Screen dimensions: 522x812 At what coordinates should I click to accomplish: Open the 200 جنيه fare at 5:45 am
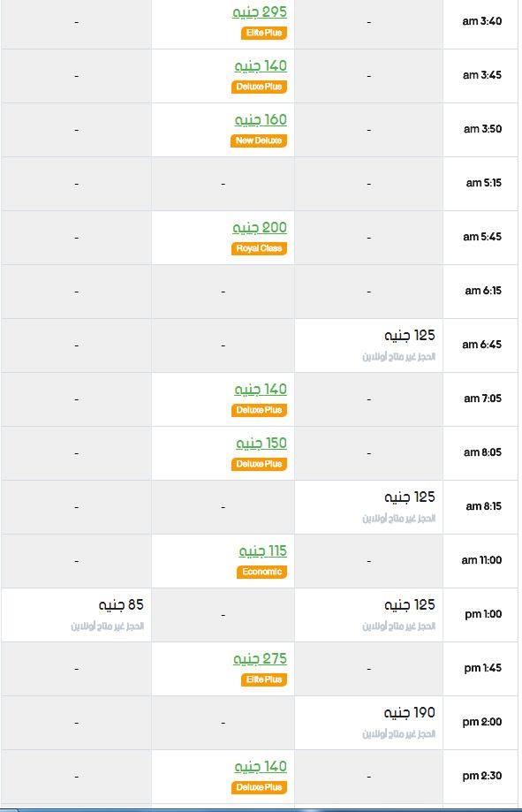coord(260,227)
